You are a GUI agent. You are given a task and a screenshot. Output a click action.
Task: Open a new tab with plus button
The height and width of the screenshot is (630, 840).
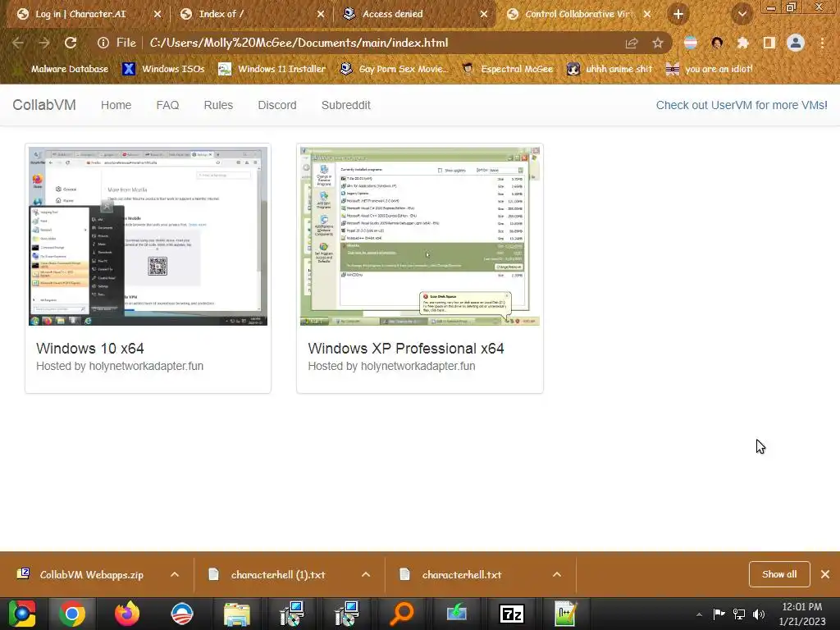[x=678, y=14]
